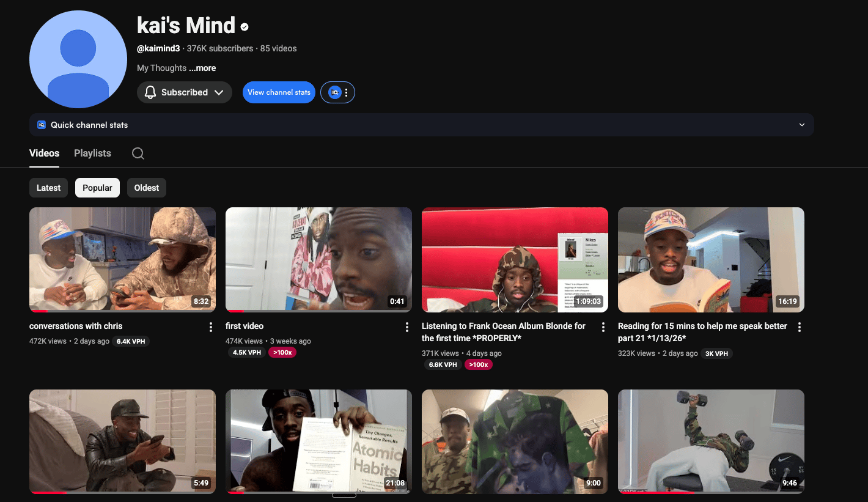The width and height of the screenshot is (868, 502).
Task: Open three-dot menu for 'first video'
Action: tap(407, 327)
